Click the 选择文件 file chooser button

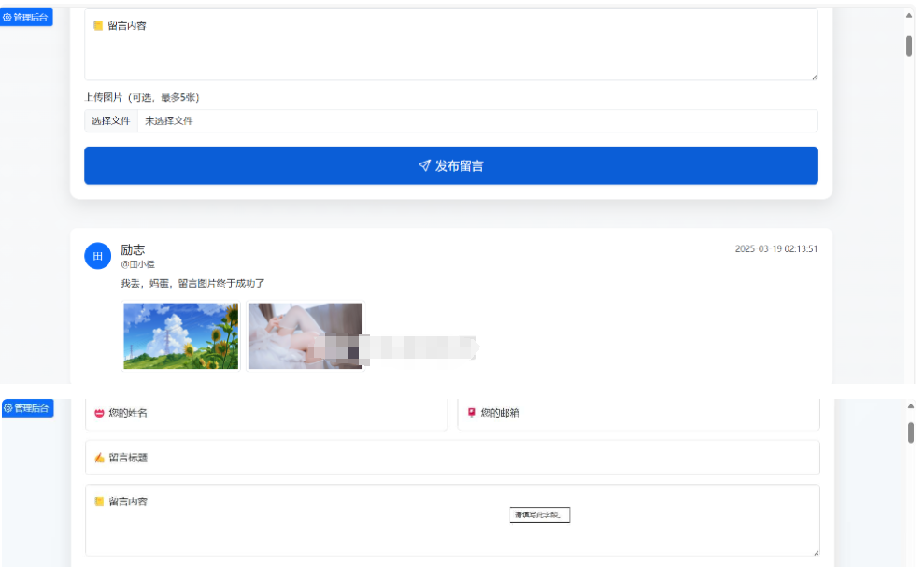click(x=110, y=120)
